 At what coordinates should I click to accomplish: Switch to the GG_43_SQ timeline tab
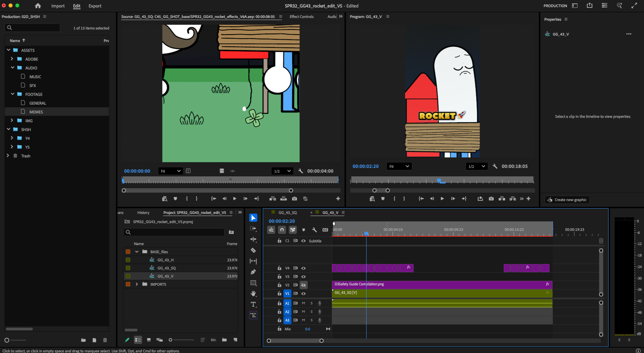tap(287, 213)
